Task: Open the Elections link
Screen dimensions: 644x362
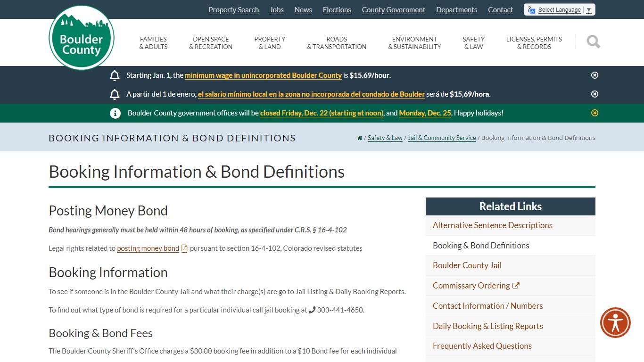Action: click(337, 10)
